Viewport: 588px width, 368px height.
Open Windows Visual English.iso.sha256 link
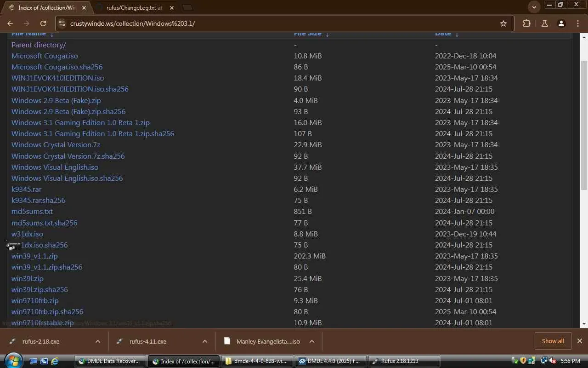pyautogui.click(x=67, y=178)
